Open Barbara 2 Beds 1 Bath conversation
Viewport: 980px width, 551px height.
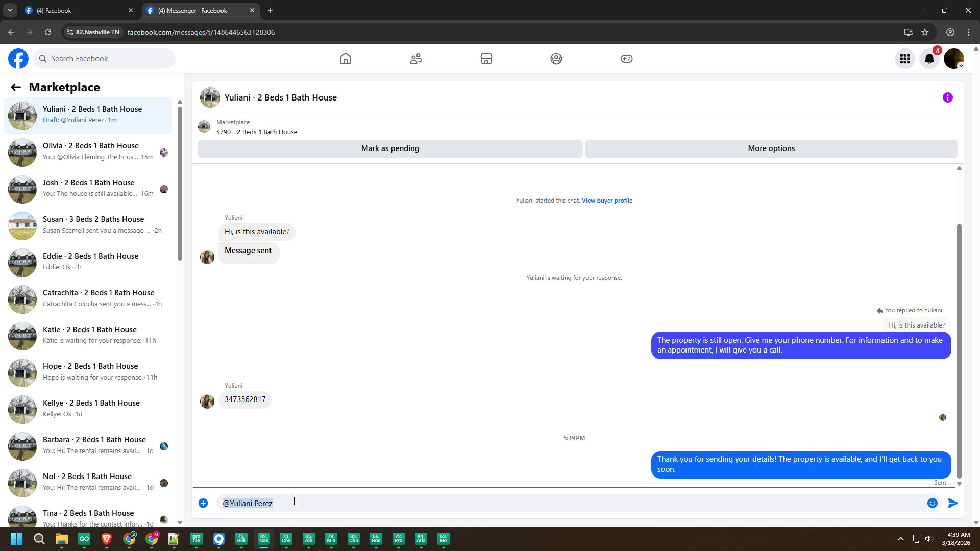coord(88,446)
